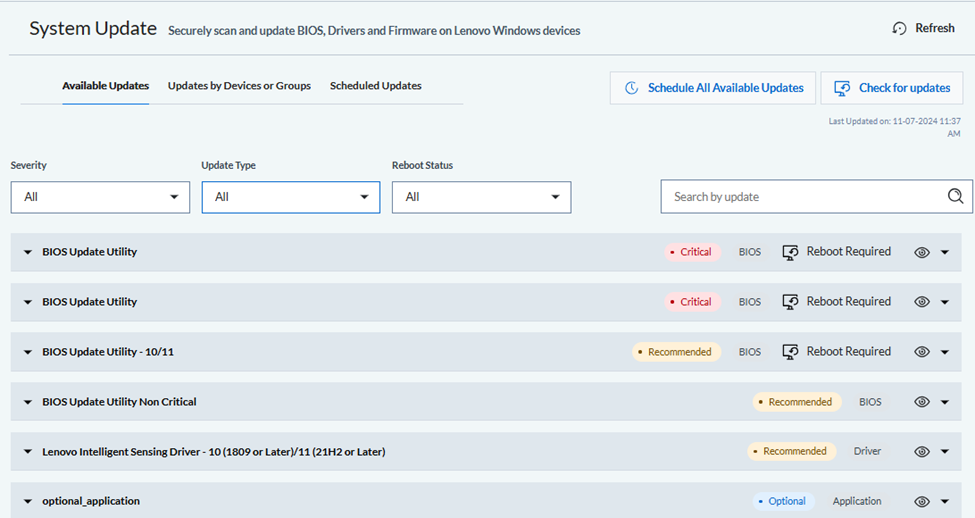Switch to Available Updates tab
975x518 pixels.
pos(106,86)
